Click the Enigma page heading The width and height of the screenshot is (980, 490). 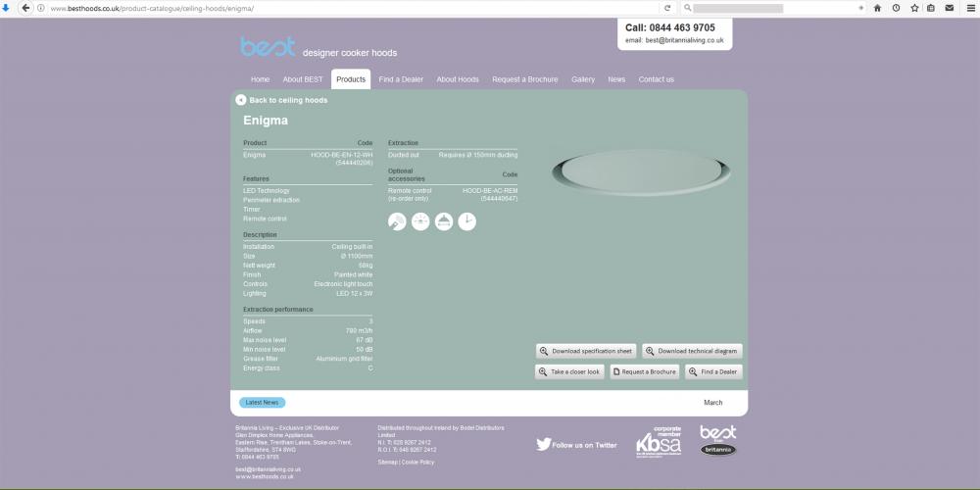coord(266,121)
